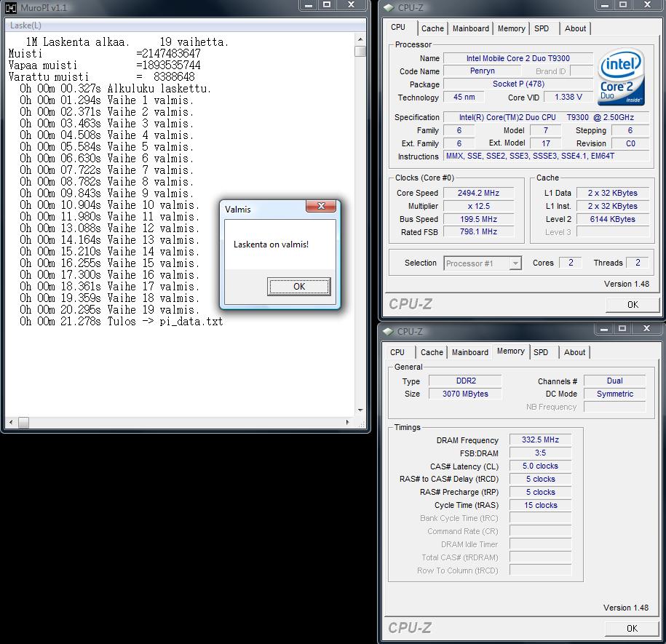Open Mainboard tab in upper CPU-Z
This screenshot has width=666, height=644.
coord(471,28)
